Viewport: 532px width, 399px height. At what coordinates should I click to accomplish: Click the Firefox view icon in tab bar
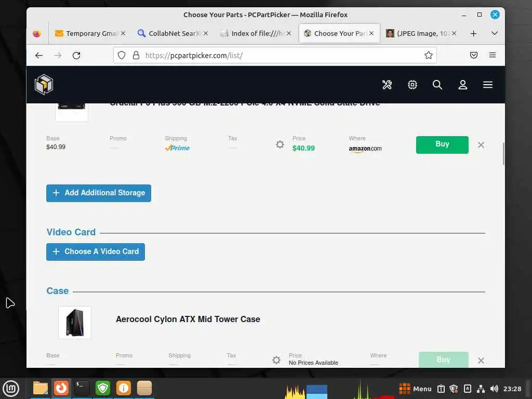tap(37, 33)
